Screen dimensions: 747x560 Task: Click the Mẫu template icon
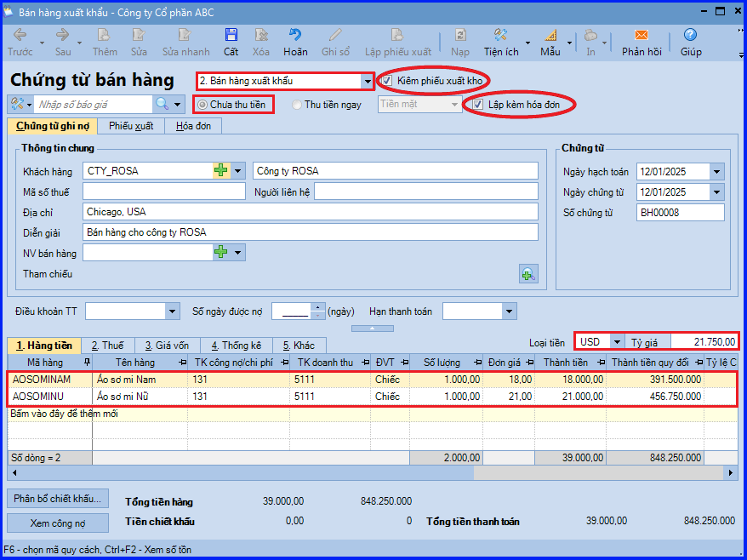pyautogui.click(x=550, y=35)
